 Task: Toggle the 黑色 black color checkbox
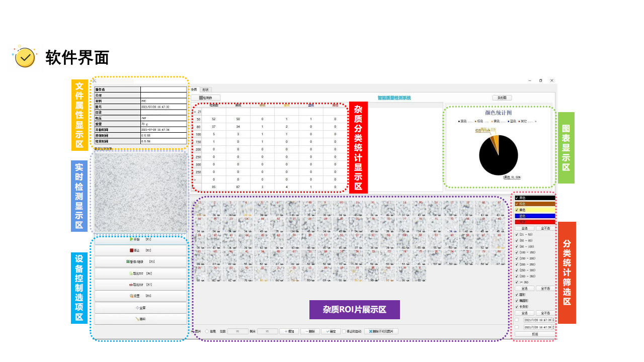tap(517, 198)
